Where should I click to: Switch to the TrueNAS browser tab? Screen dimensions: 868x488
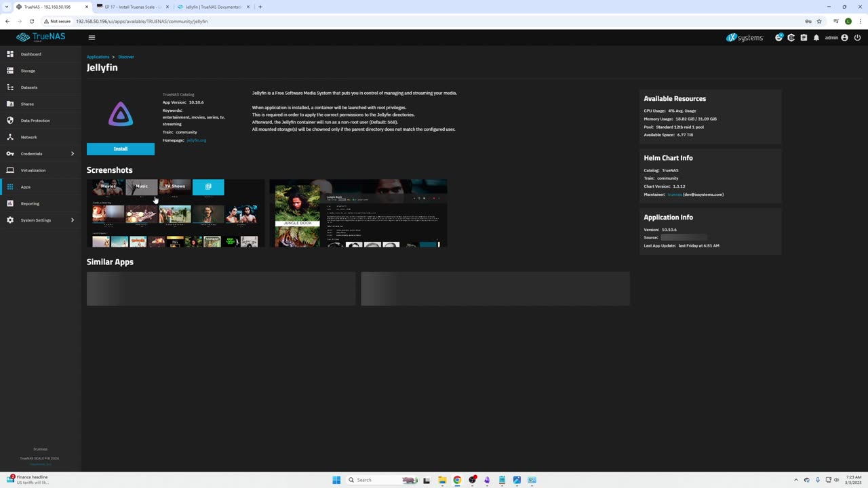pos(52,7)
